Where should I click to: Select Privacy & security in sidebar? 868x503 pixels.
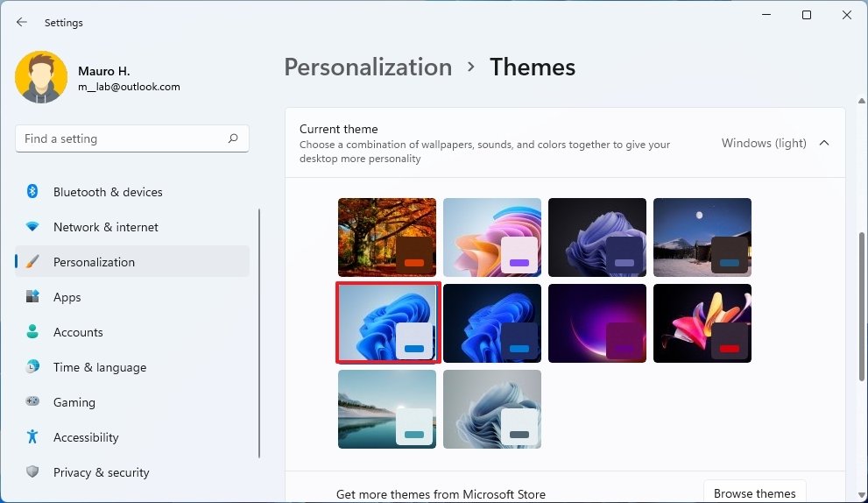click(132, 472)
